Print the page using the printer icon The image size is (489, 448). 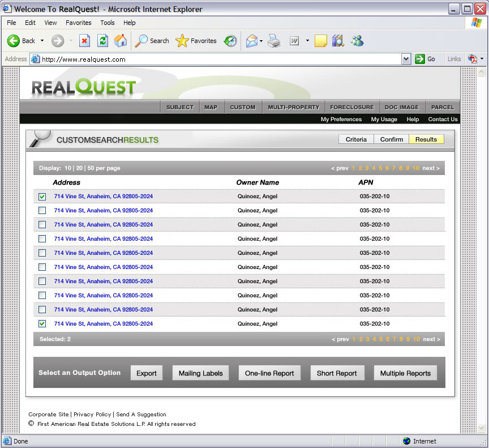[x=274, y=41]
